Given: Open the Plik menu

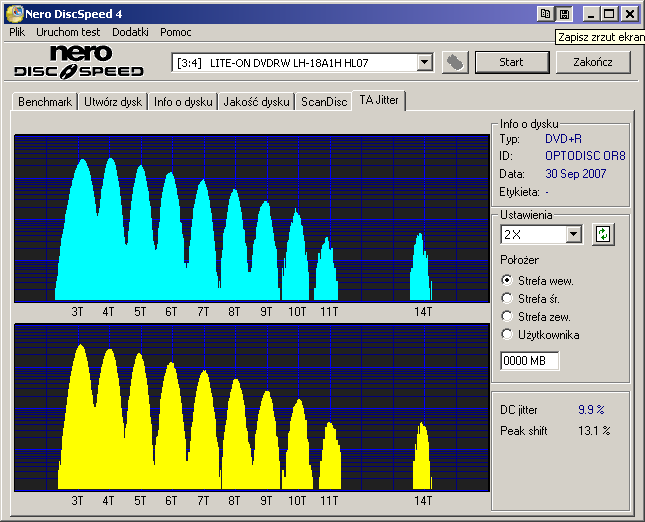Looking at the screenshot, I should [x=17, y=32].
